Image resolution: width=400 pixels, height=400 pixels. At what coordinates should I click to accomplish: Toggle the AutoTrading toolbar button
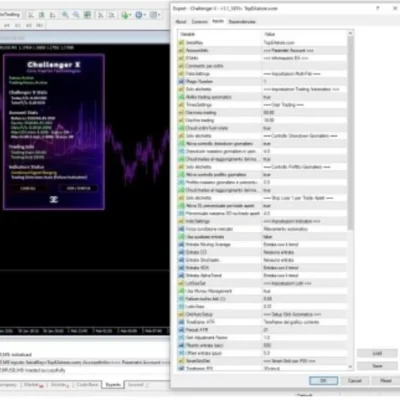pos(10,15)
